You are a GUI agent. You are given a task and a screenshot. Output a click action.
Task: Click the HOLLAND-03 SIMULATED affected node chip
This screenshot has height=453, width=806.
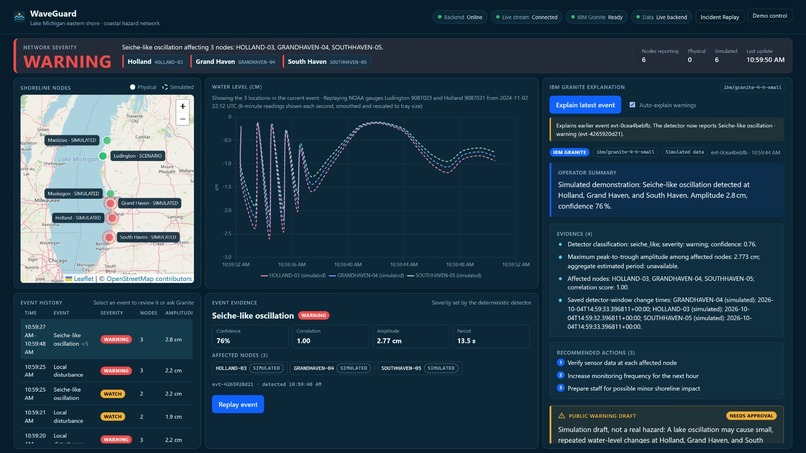(x=249, y=368)
